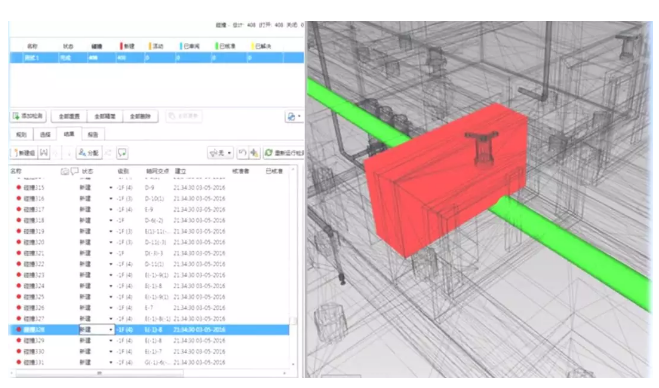The image size is (659, 388).
Task: Click the greyed move-up arrow in the results toolbar
Action: pyautogui.click(x=56, y=153)
